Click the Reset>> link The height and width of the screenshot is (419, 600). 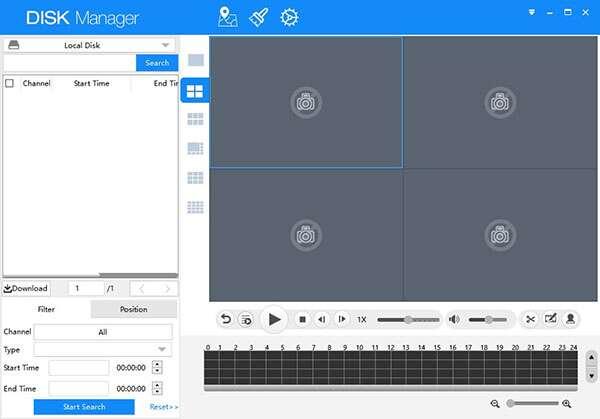click(164, 407)
